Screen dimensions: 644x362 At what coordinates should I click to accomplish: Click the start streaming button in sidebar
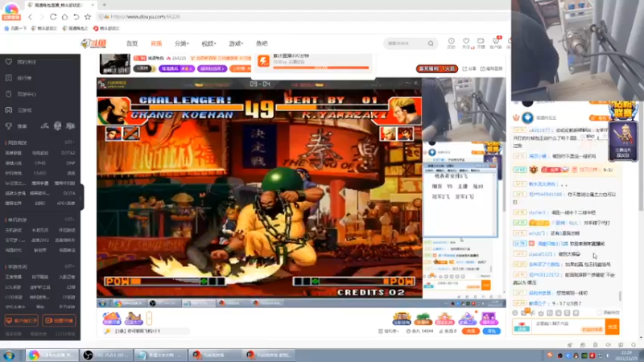(59, 320)
